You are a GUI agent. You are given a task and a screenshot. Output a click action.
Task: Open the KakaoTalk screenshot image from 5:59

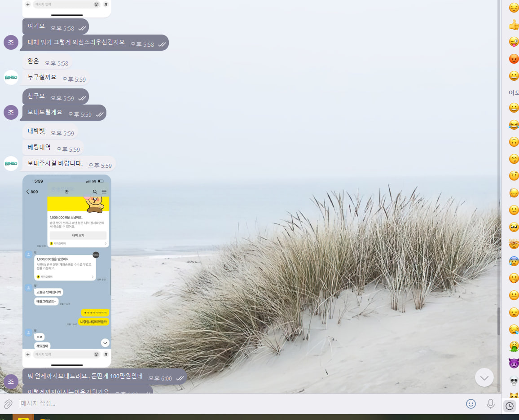click(x=67, y=271)
